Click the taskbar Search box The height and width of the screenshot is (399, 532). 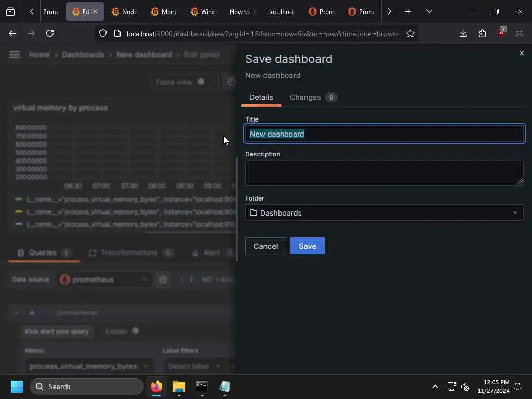(87, 387)
